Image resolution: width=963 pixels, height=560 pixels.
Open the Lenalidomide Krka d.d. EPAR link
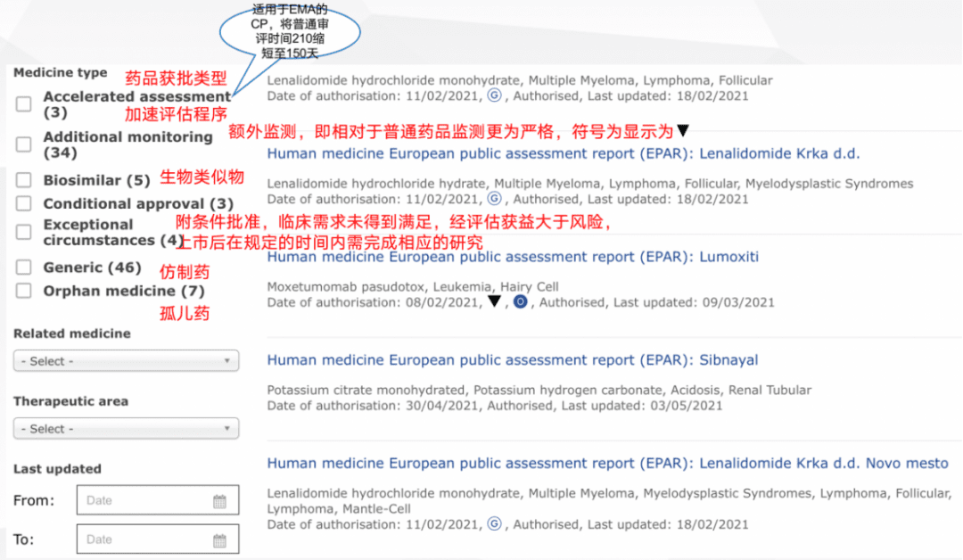coord(564,153)
